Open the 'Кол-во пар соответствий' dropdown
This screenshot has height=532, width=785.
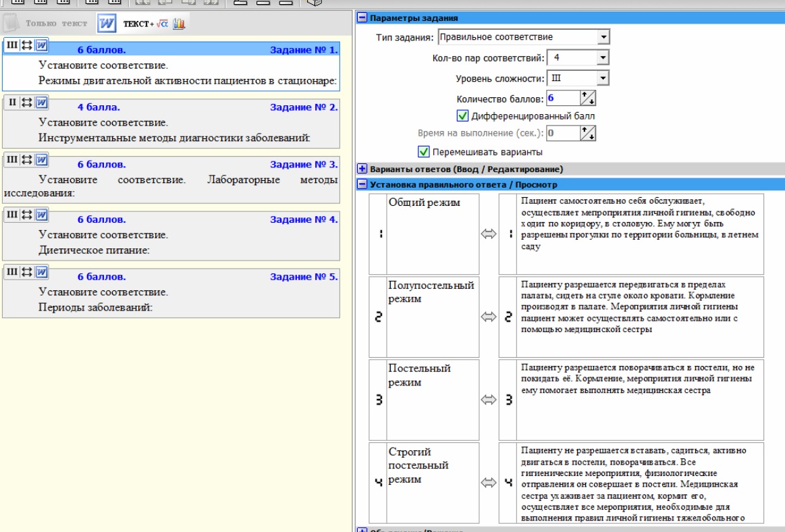pos(603,57)
